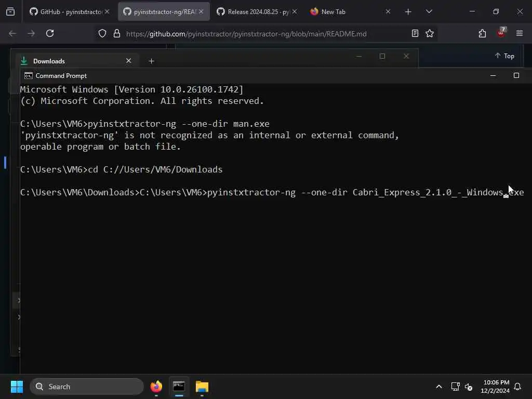Close the New Tab tab
The width and height of the screenshot is (532, 399).
(388, 11)
